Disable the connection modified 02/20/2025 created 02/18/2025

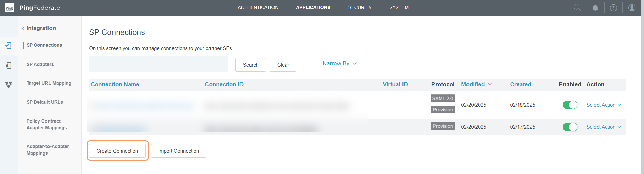tap(570, 105)
